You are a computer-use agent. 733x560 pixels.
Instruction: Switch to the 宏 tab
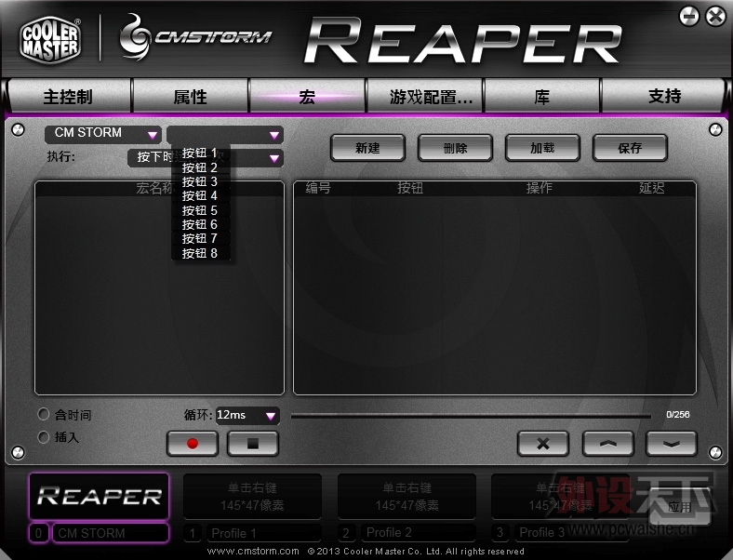[307, 97]
